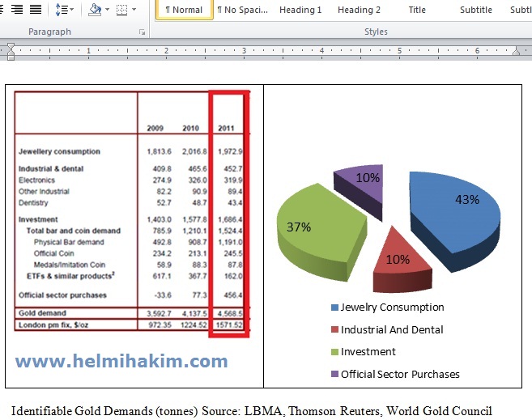Select the left indent square on ruler
This screenshot has height=420, width=532.
tap(11, 58)
